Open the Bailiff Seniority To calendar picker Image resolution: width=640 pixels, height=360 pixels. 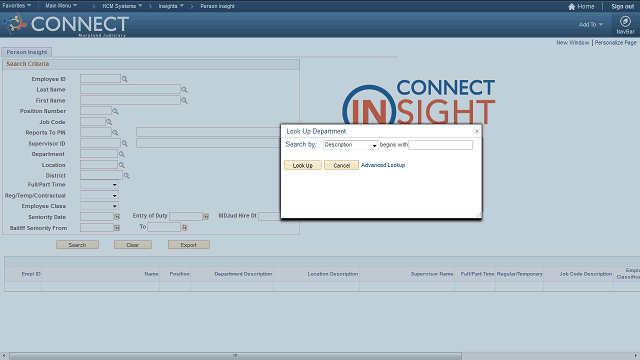tap(184, 227)
